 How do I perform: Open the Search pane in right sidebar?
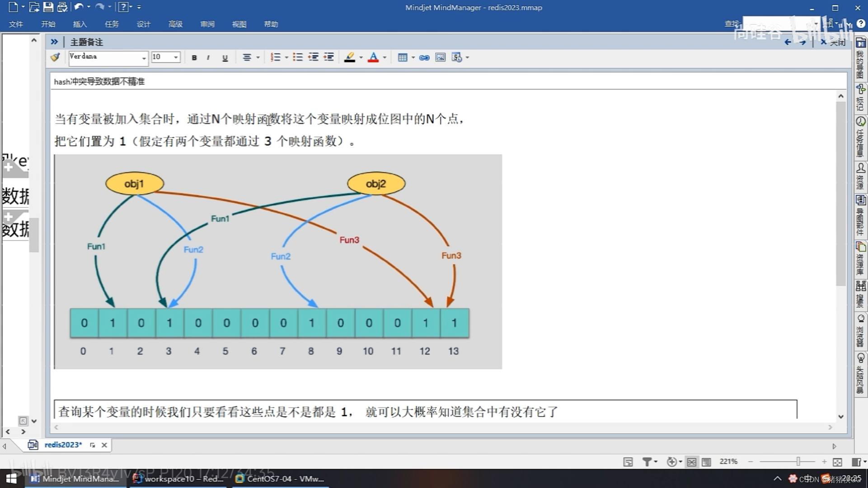[861, 294]
